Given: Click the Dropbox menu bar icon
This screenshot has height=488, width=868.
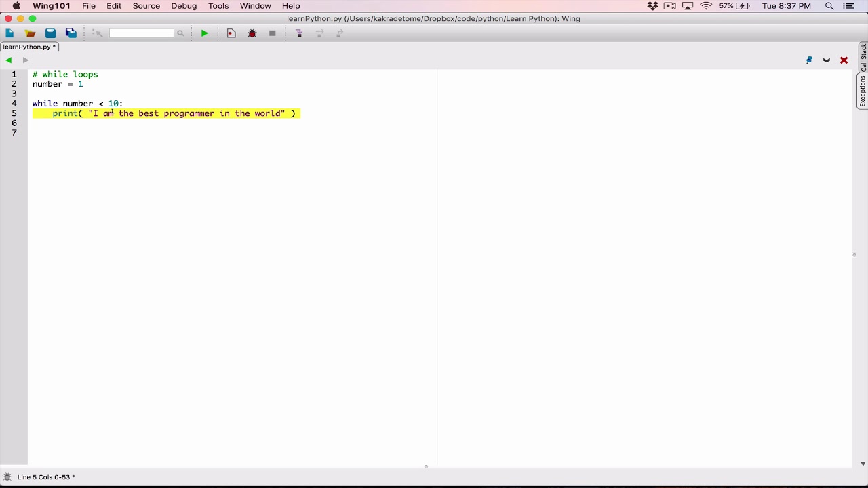Looking at the screenshot, I should pos(652,6).
